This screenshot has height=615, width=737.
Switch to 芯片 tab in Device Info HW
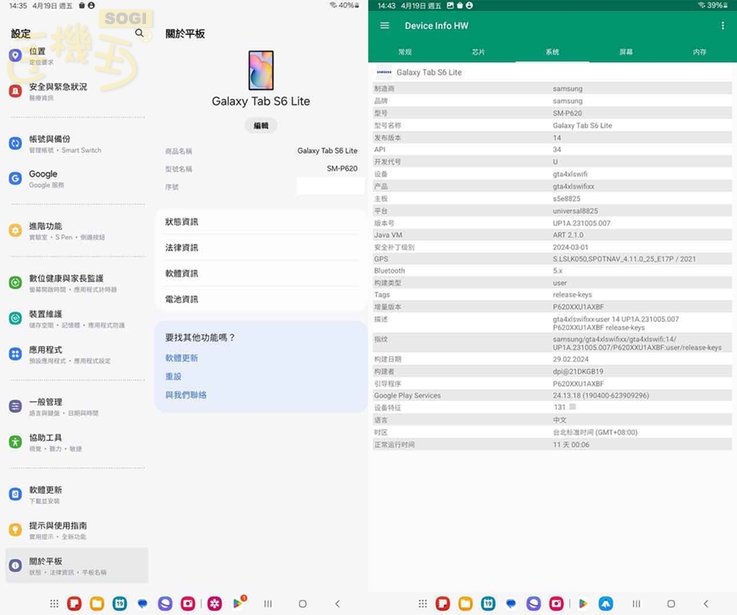pyautogui.click(x=478, y=52)
